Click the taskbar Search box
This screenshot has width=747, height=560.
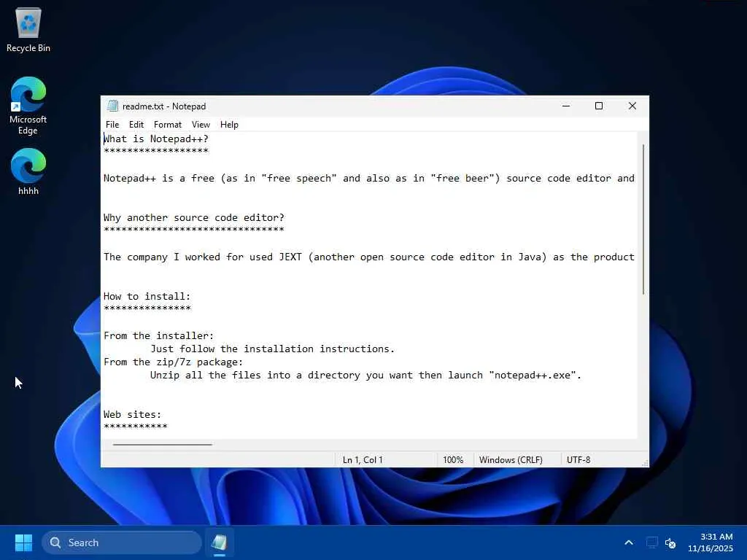pos(122,542)
